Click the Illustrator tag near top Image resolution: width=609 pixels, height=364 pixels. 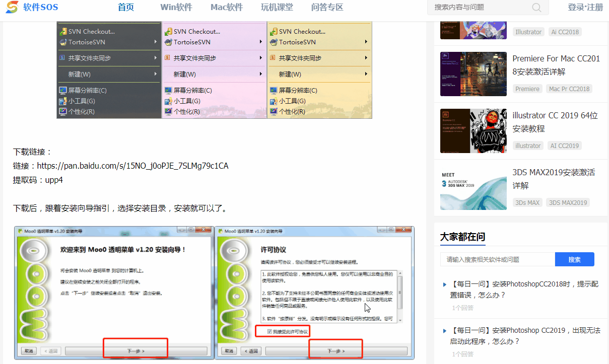pyautogui.click(x=528, y=32)
